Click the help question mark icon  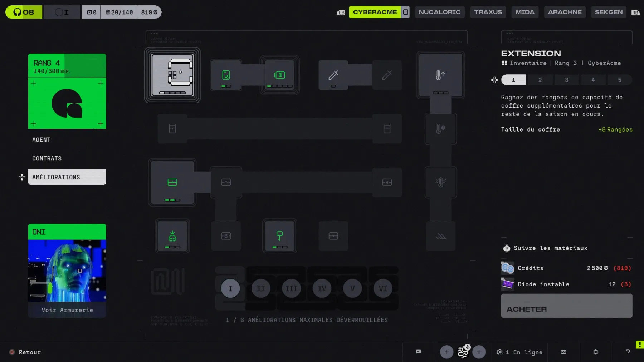[x=628, y=352]
